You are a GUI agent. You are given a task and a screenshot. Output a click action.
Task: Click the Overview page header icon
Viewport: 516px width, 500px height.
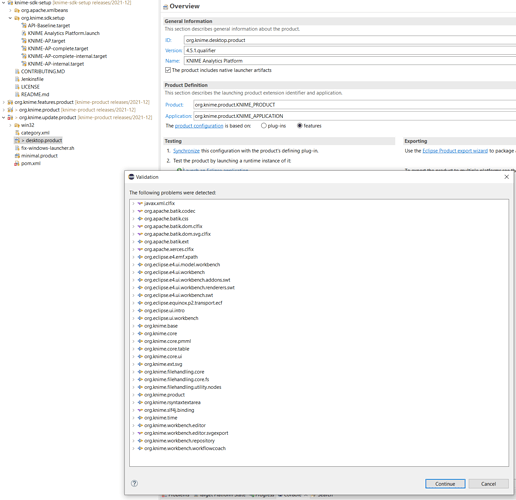(x=166, y=7)
